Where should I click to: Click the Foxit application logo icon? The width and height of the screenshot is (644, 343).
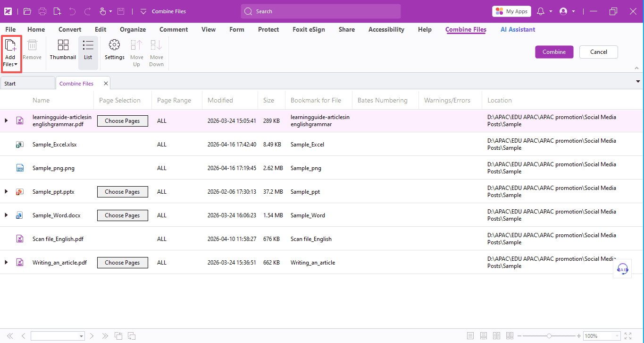(x=8, y=11)
